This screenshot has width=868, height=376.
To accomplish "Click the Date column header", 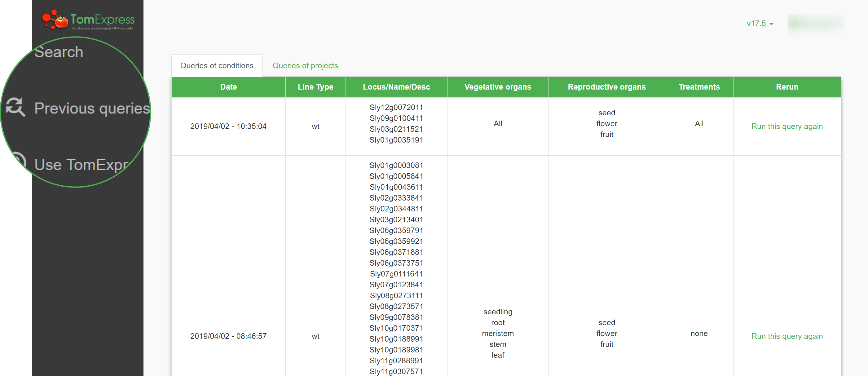I will point(228,86).
